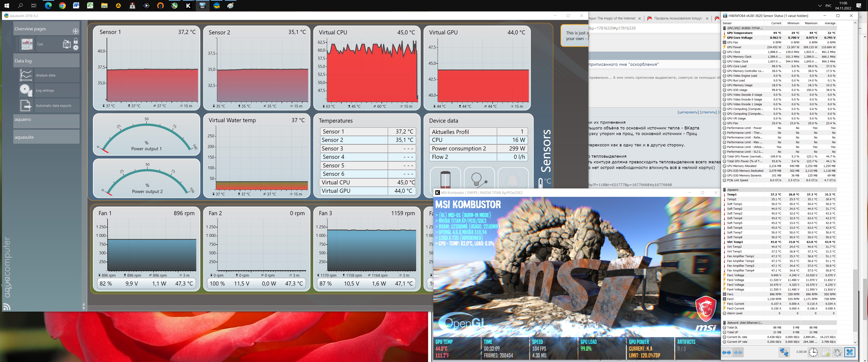Open Automatic data exports
The height and width of the screenshot is (362, 868).
point(53,106)
